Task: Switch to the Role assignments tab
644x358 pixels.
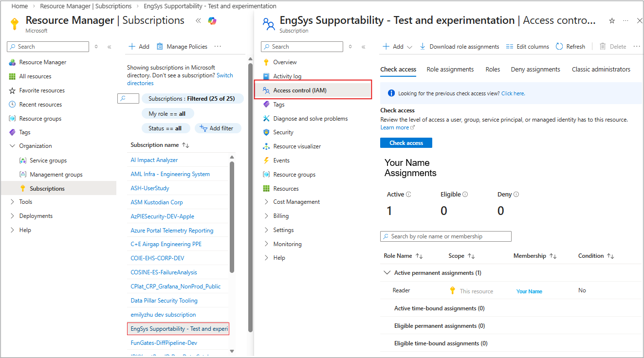Action: coord(450,70)
